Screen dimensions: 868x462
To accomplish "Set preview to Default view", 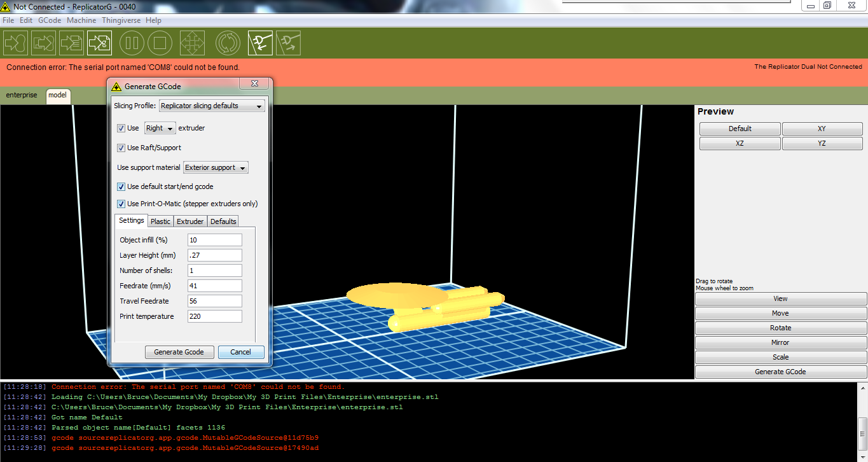I will [x=740, y=129].
